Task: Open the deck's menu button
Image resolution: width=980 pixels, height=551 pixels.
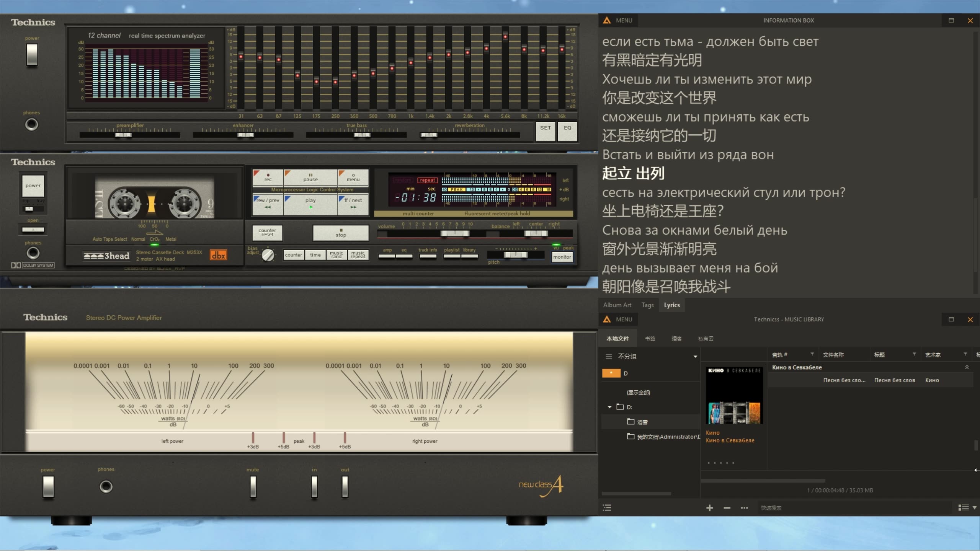Action: tap(353, 178)
